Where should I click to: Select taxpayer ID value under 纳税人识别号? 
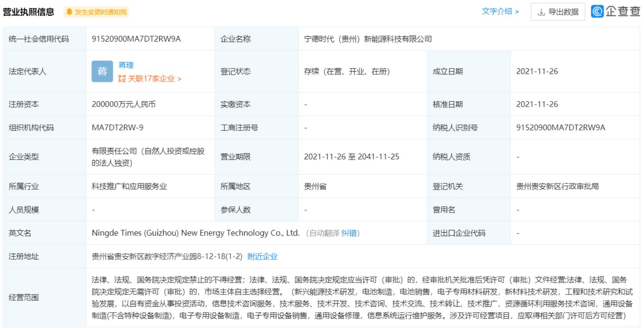[561, 128]
